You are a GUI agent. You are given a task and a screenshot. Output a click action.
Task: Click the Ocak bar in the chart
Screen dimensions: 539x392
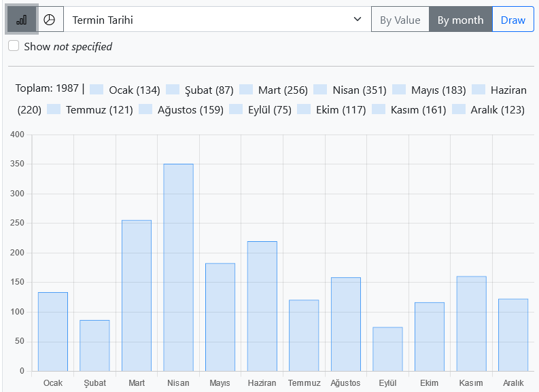tap(53, 332)
